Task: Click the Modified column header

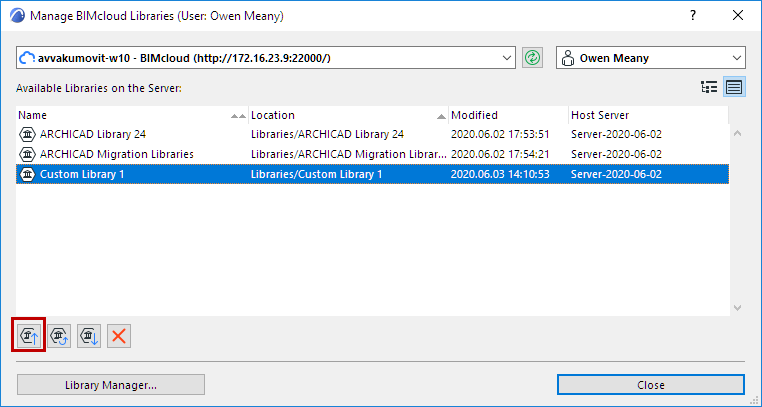Action: [x=508, y=115]
